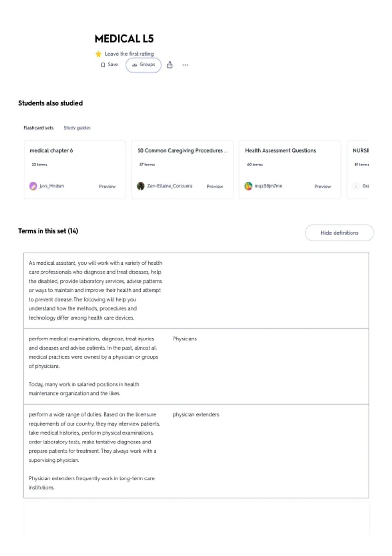This screenshot has width=392, height=556.
Task: Open the partially visible NURSI set card
Action: [358, 169]
